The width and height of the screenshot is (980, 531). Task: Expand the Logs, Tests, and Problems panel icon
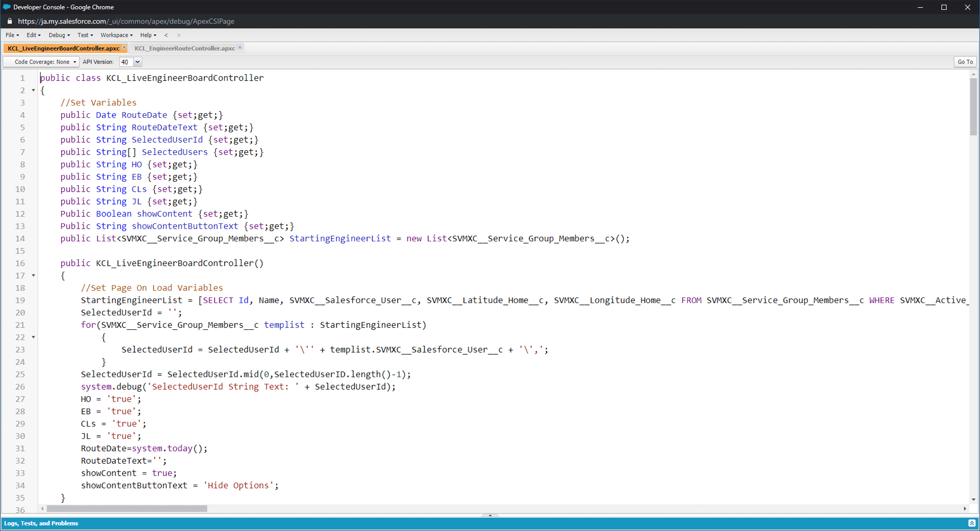[971, 523]
